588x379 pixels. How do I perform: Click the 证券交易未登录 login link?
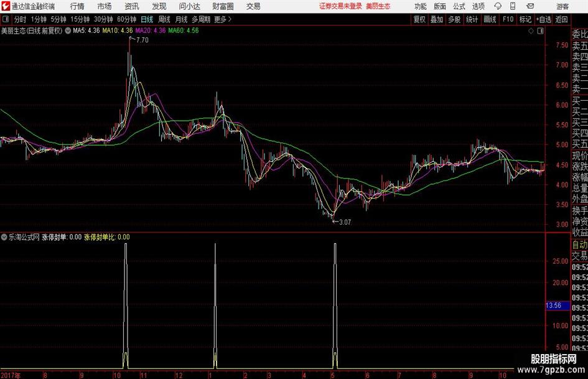click(340, 6)
